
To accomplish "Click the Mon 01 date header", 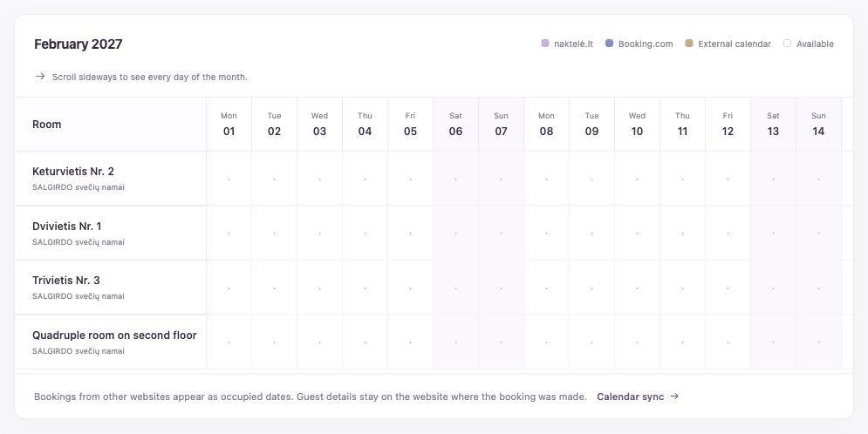I will point(229,125).
